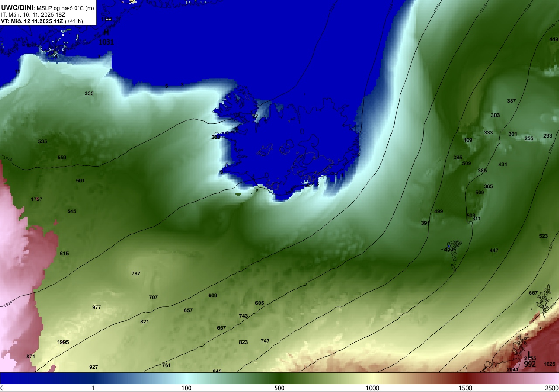The height and width of the screenshot is (392, 559).
Task: Click the map value 333
Action: click(488, 133)
